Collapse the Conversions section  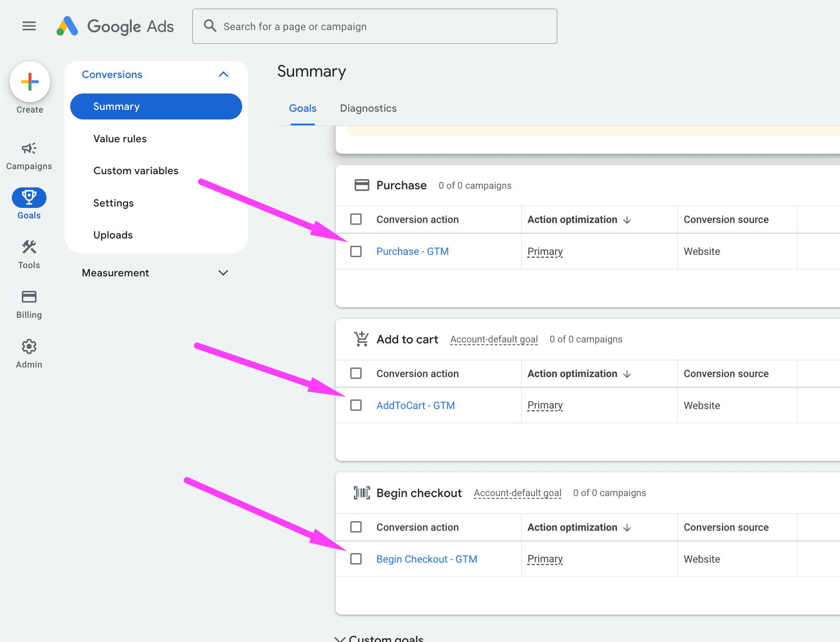click(223, 74)
